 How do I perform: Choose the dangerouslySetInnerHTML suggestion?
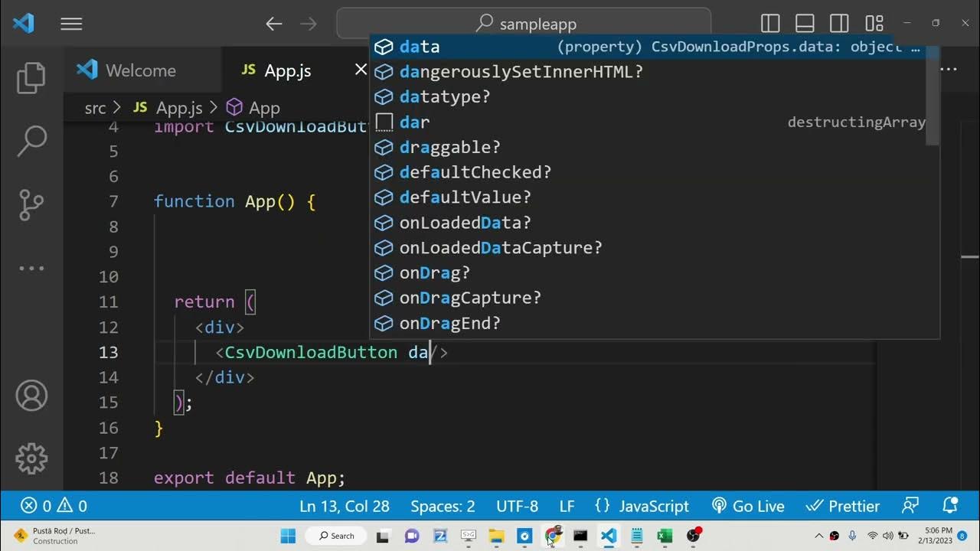click(521, 72)
